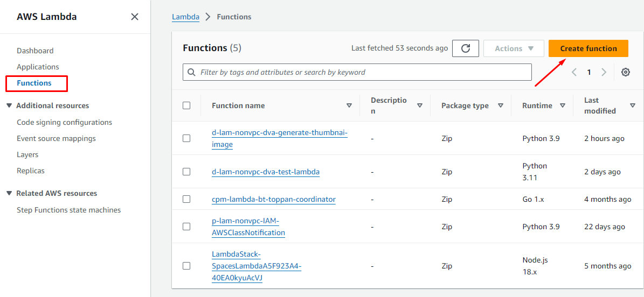644x297 pixels.
Task: Collapse the Additional resources section
Action: point(9,105)
